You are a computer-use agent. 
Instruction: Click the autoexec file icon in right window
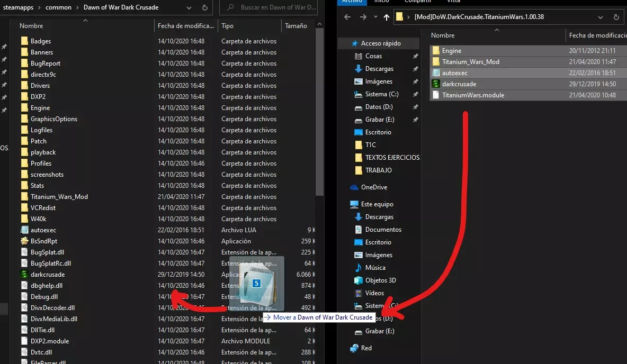click(x=436, y=72)
